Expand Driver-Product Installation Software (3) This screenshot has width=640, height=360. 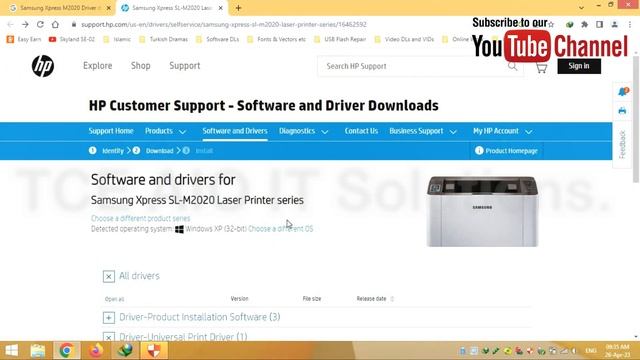pyautogui.click(x=109, y=318)
